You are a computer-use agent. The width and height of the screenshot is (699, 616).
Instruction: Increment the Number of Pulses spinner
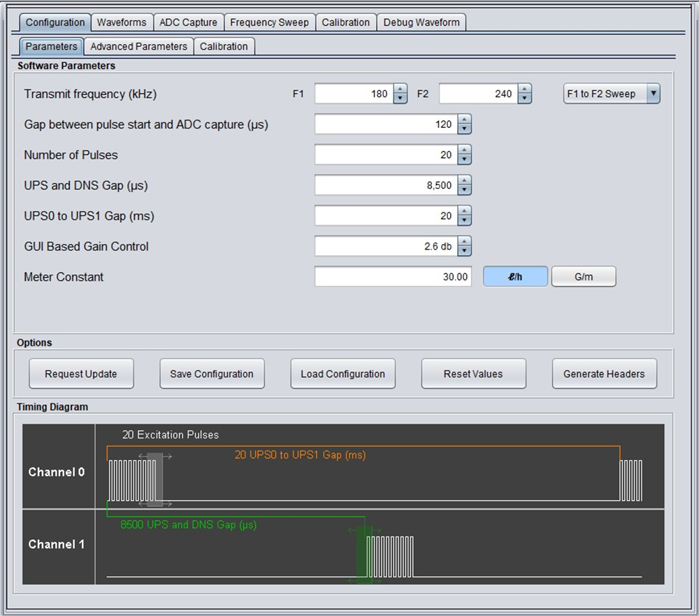[x=464, y=150]
